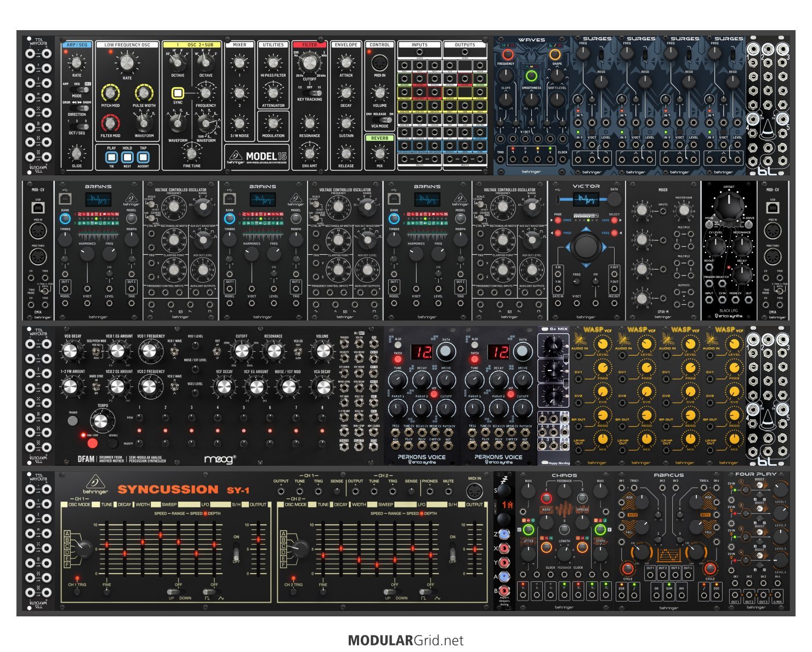812x652 pixels.
Task: Push the ADVANCE button on DFAM
Action: 114,443
